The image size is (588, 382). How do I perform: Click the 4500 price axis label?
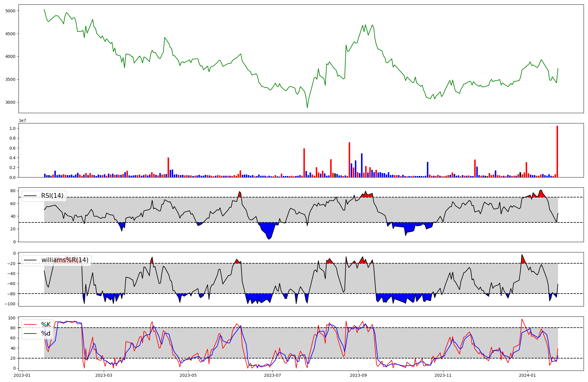pyautogui.click(x=10, y=34)
